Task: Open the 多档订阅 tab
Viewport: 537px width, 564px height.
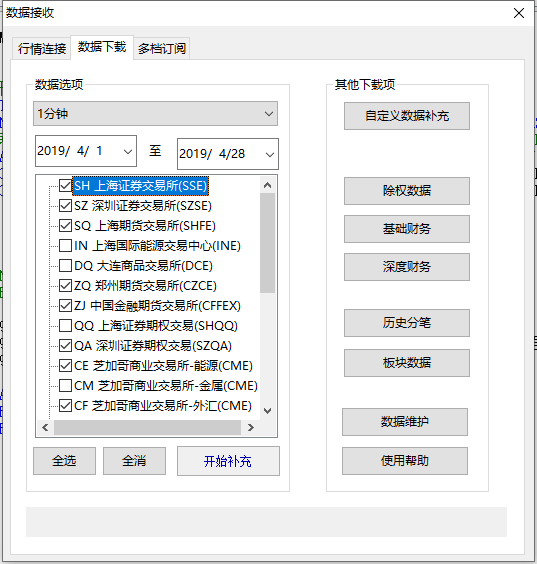Action: click(162, 48)
